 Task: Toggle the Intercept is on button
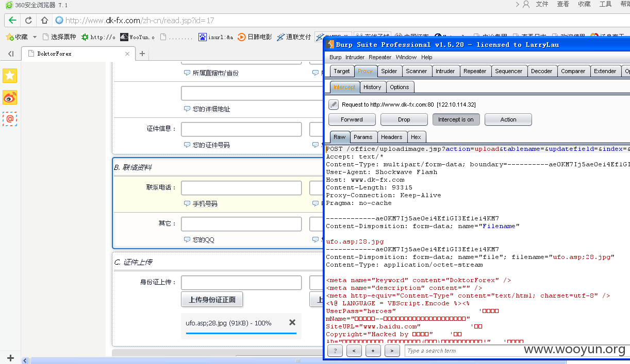coord(456,119)
